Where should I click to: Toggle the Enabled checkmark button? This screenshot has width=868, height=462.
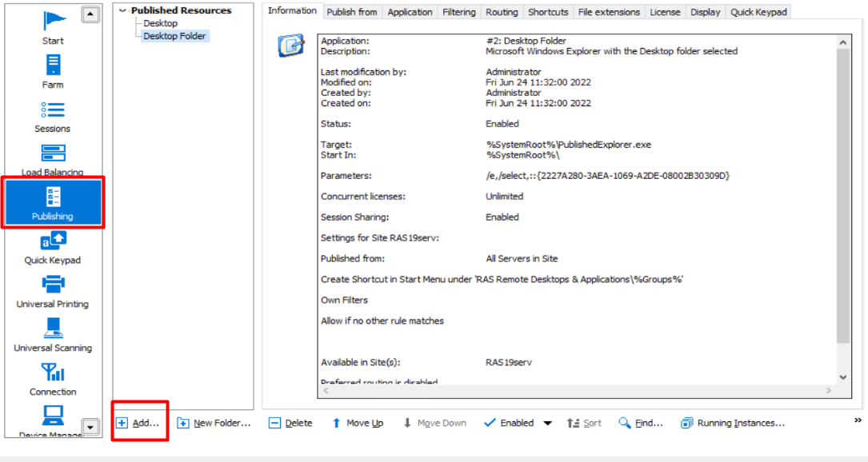(510, 423)
